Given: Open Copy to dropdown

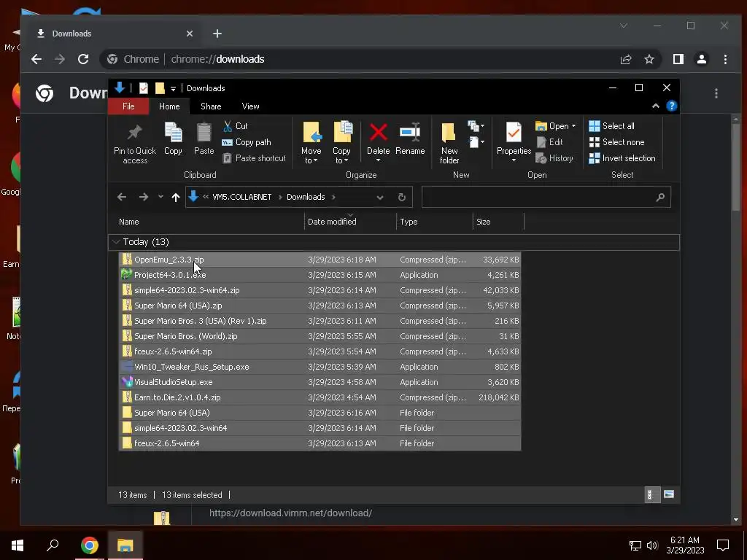Looking at the screenshot, I should [x=341, y=143].
